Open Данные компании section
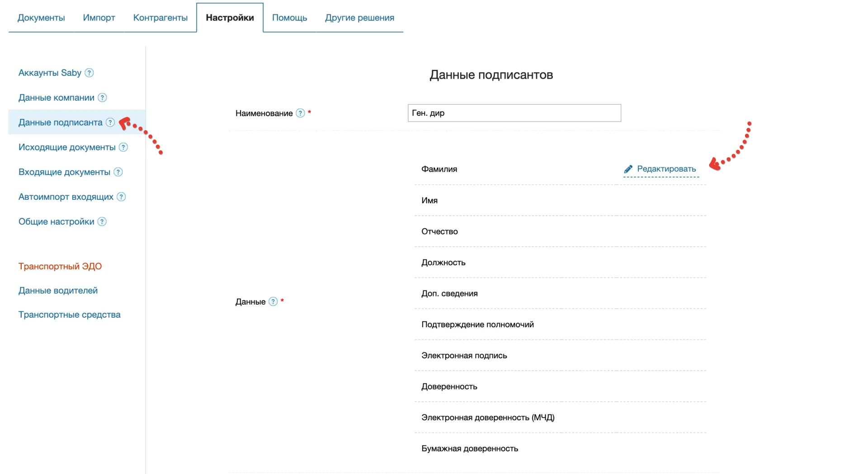The width and height of the screenshot is (868, 474). [x=57, y=98]
